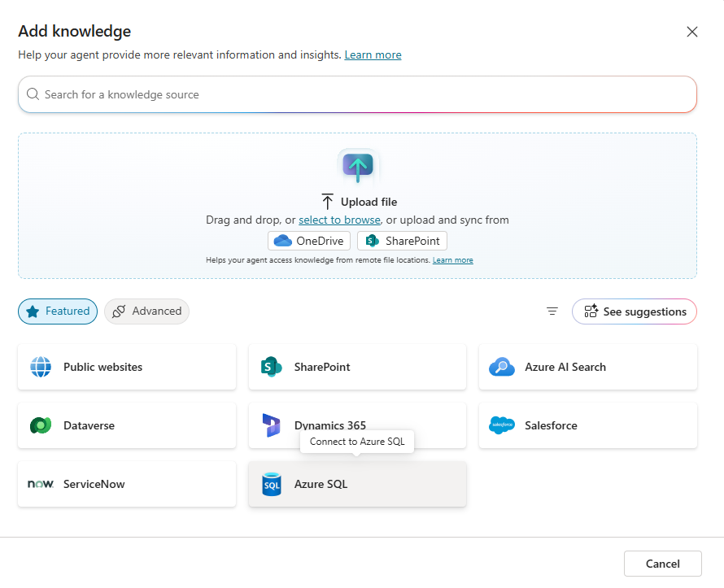
Task: Click the Dataverse green icon
Action: pos(41,425)
